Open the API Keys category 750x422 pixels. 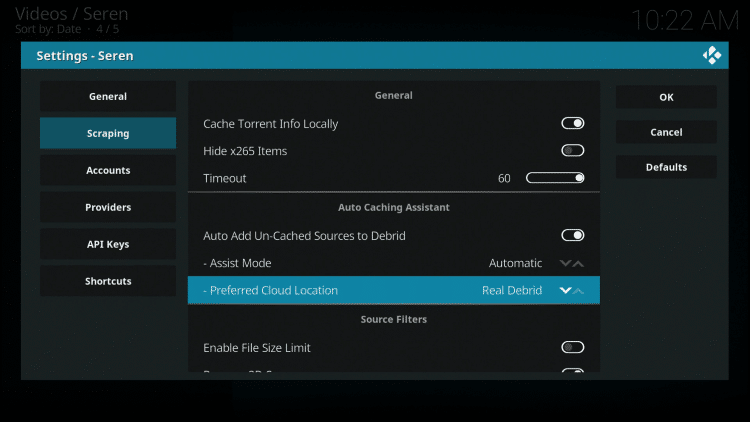click(108, 245)
